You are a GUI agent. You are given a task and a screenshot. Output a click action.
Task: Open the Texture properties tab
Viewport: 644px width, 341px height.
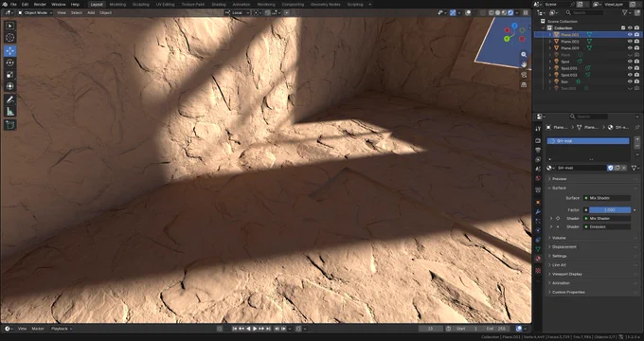click(538, 270)
